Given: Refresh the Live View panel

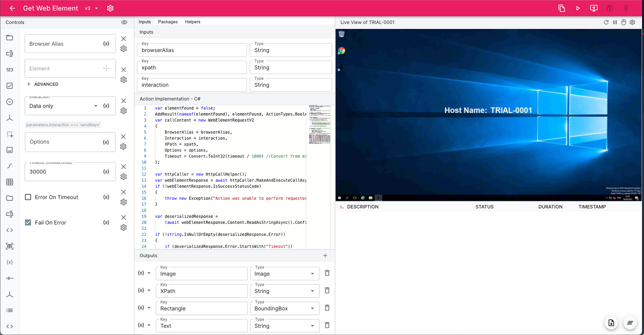Looking at the screenshot, I should (606, 22).
